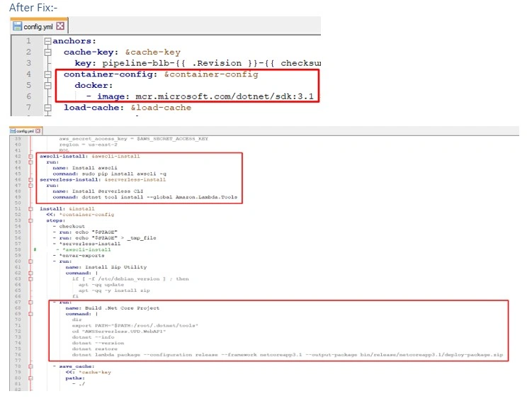This screenshot has width=532, height=401.
Task: Click the "if [ -f /etc/debian_version ]" line
Action: [130, 279]
